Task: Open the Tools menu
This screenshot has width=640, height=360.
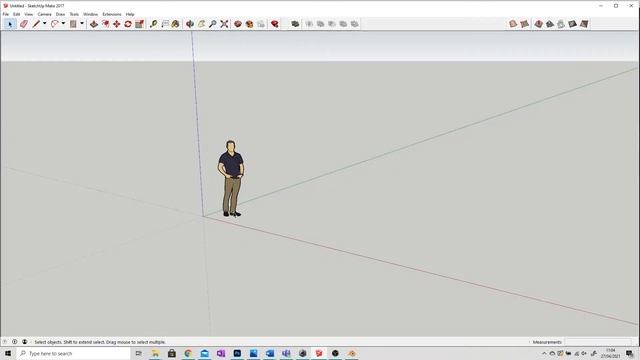Action: [74, 14]
